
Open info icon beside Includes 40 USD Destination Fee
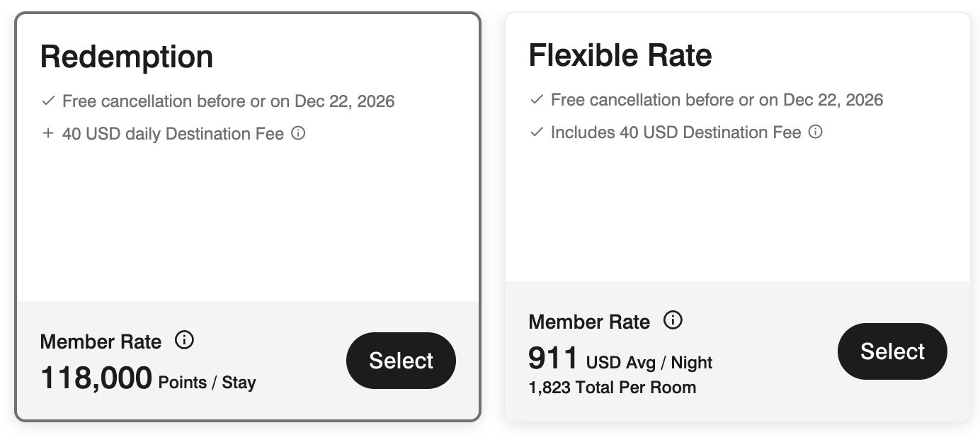[x=816, y=132]
